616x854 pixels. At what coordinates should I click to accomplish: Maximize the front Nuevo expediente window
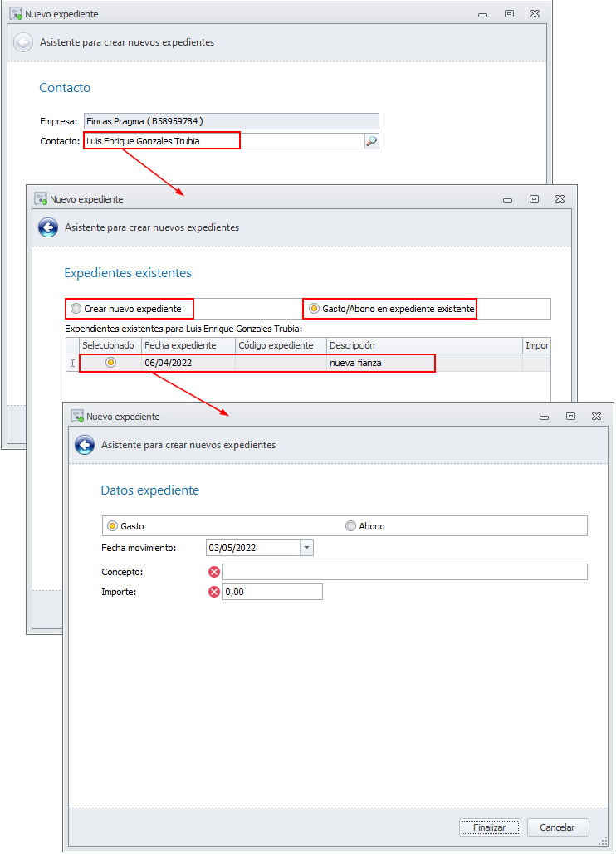point(570,416)
